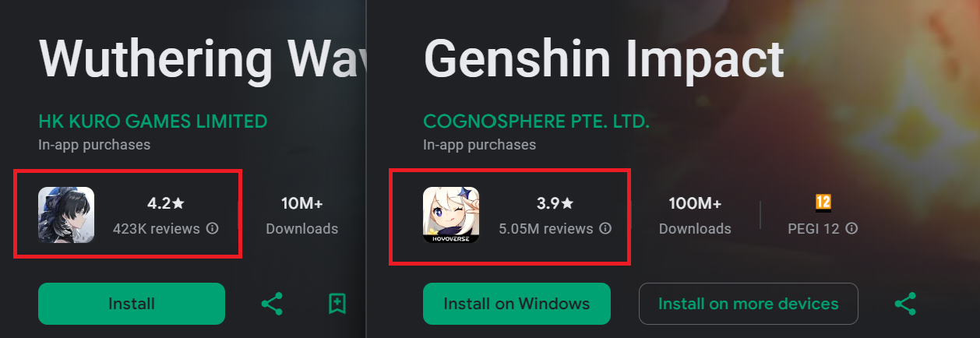
Task: Click the Wuthering Waves app icon
Action: coord(66,215)
